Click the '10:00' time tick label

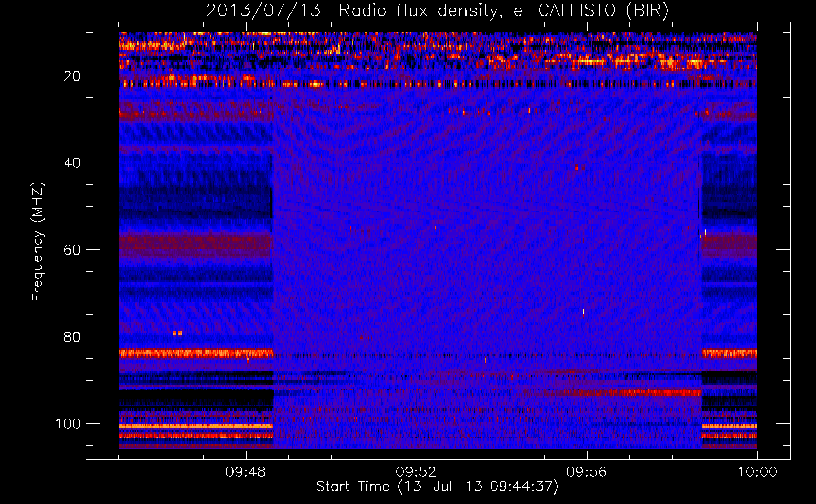tap(757, 472)
